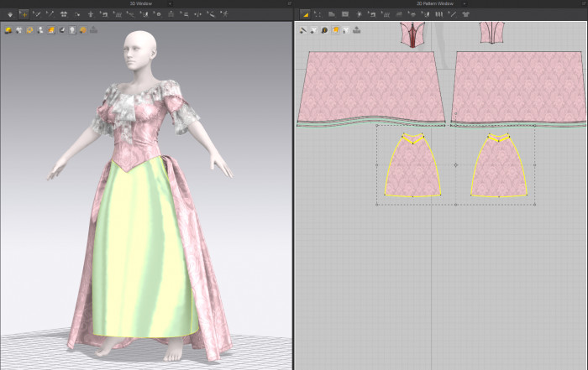Click the 3D Window title tab
588x370 pixels.
[x=141, y=3]
